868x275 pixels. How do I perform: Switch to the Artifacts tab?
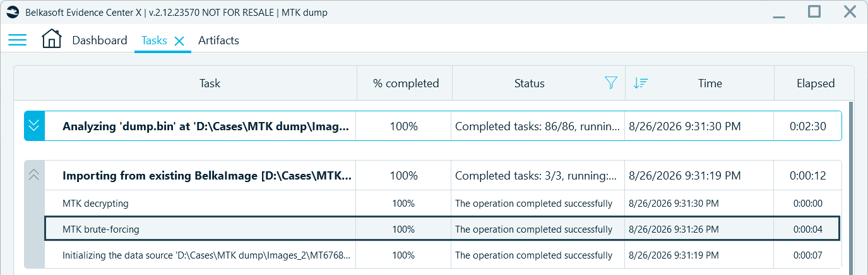[218, 40]
